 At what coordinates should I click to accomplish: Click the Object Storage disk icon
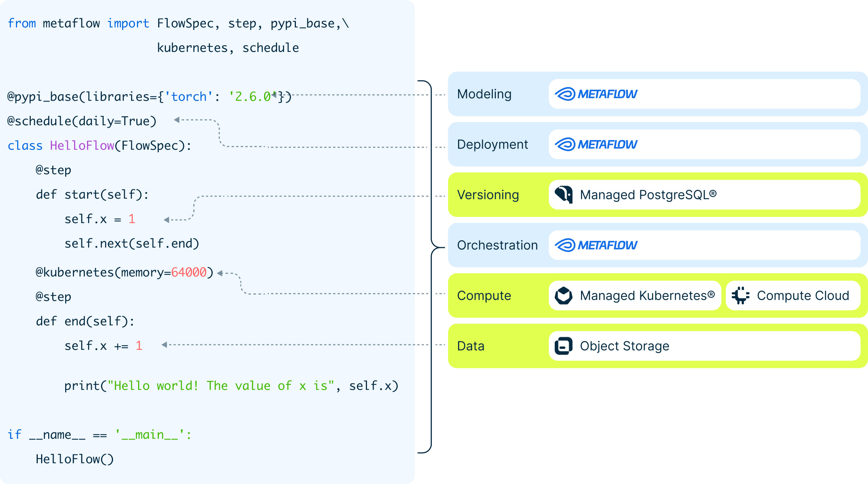click(x=564, y=346)
